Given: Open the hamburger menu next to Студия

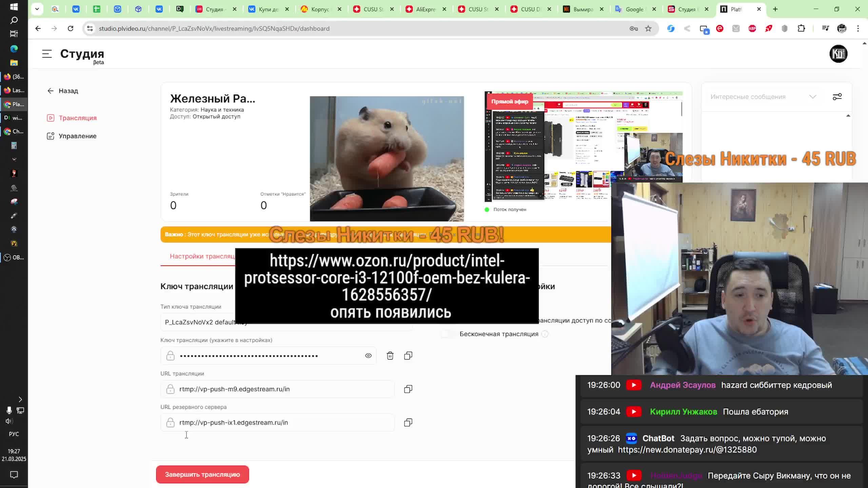Looking at the screenshot, I should (x=47, y=54).
